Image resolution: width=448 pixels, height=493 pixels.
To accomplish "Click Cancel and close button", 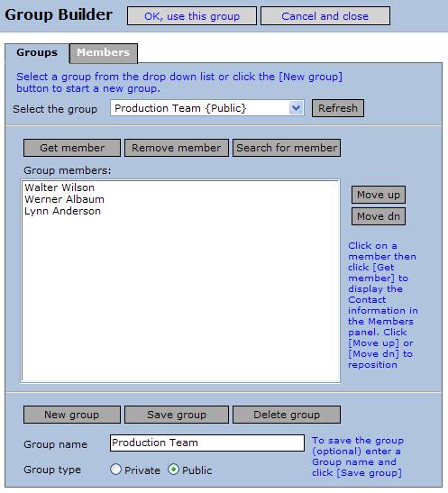I will click(325, 15).
